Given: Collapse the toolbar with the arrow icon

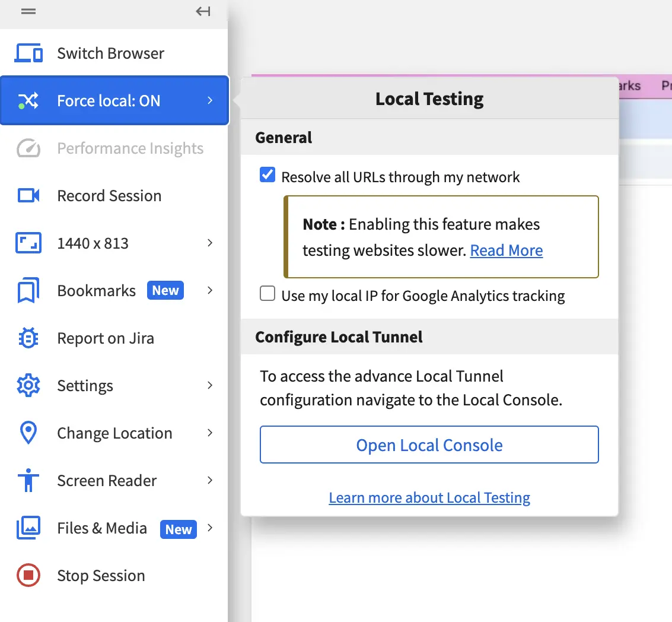Looking at the screenshot, I should [x=203, y=11].
